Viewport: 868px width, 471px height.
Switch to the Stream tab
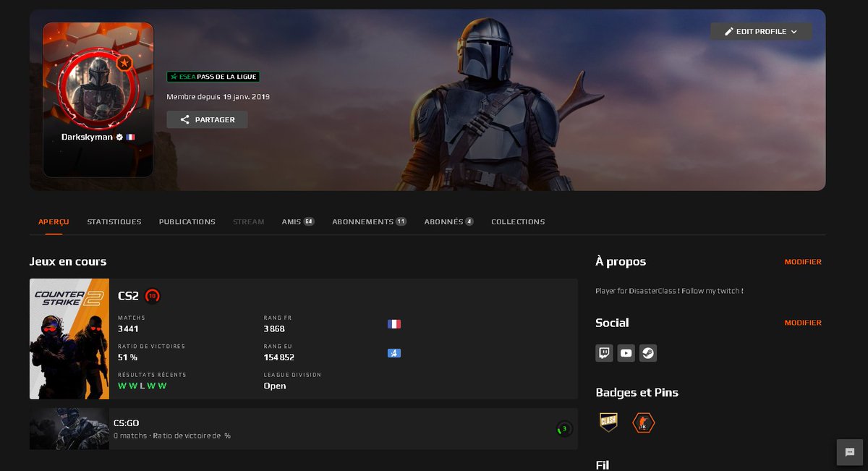tap(249, 221)
